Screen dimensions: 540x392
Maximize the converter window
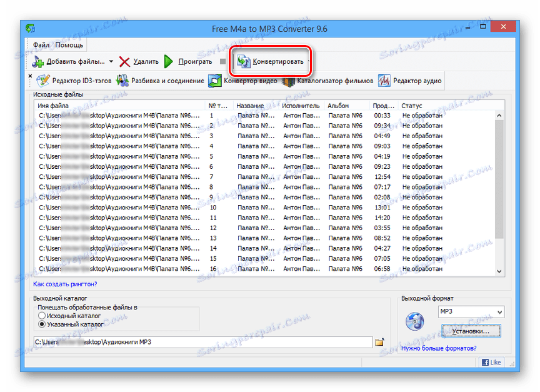pos(483,26)
